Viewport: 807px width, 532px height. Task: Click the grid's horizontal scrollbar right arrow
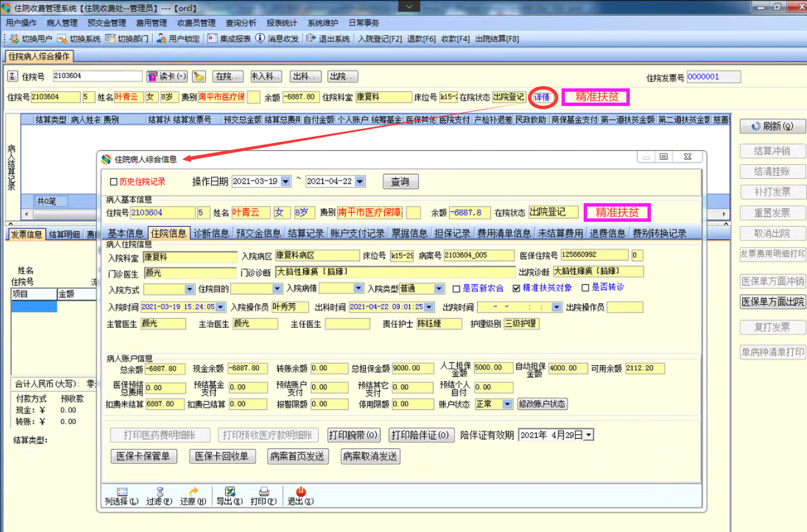[724, 214]
